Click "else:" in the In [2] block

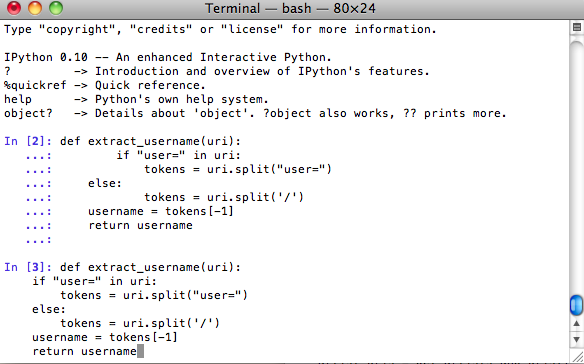point(105,183)
